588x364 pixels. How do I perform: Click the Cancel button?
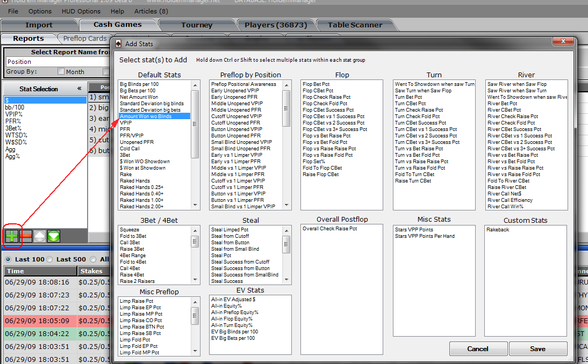477,348
